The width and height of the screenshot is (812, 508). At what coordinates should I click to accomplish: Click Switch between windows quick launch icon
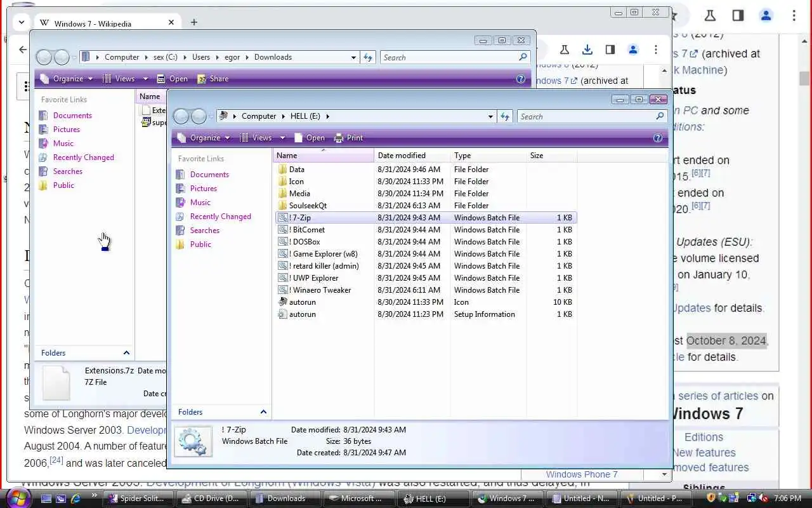61,498
